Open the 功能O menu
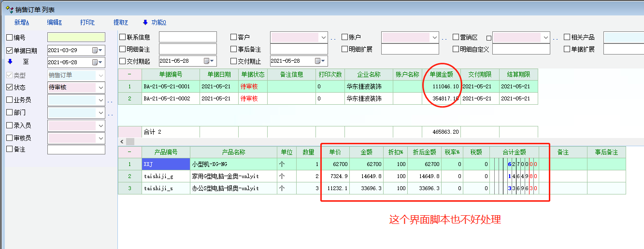The width and height of the screenshot is (644, 249). click(x=155, y=22)
